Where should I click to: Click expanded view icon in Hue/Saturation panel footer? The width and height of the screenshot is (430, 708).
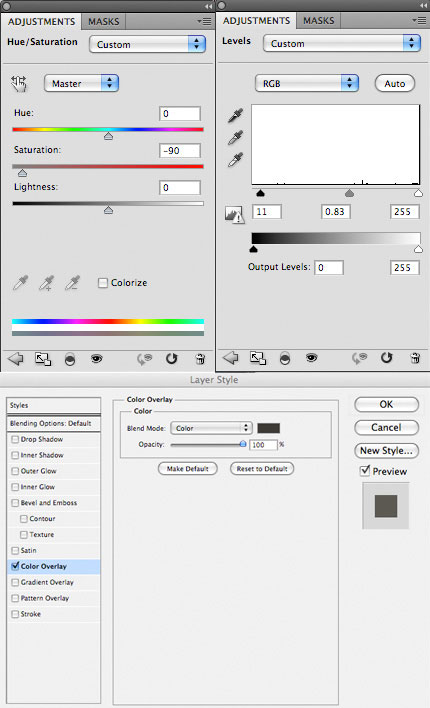pyautogui.click(x=43, y=359)
